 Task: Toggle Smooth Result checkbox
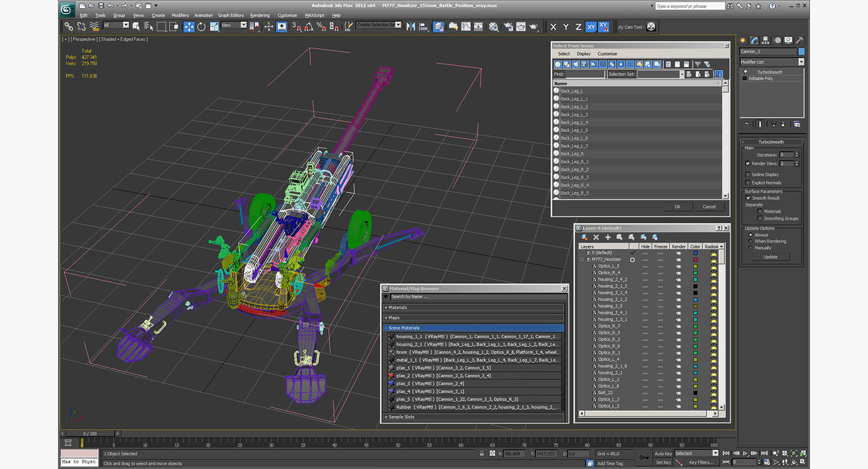[x=748, y=198]
